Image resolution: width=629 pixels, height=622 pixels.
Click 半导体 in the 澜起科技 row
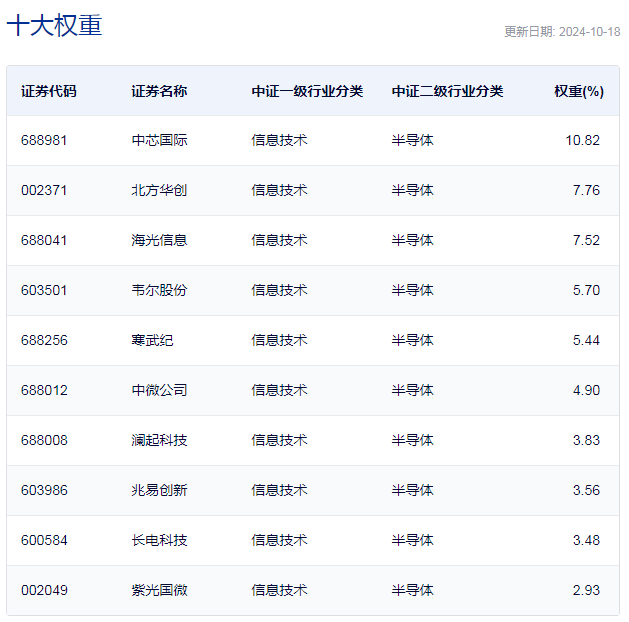[412, 440]
